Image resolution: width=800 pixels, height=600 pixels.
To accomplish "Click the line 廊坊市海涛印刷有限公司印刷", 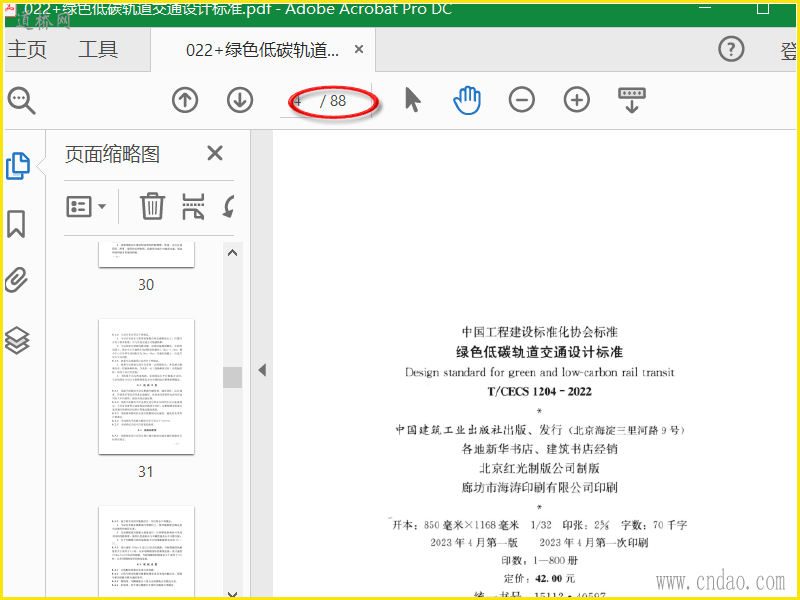I will pyautogui.click(x=539, y=487).
